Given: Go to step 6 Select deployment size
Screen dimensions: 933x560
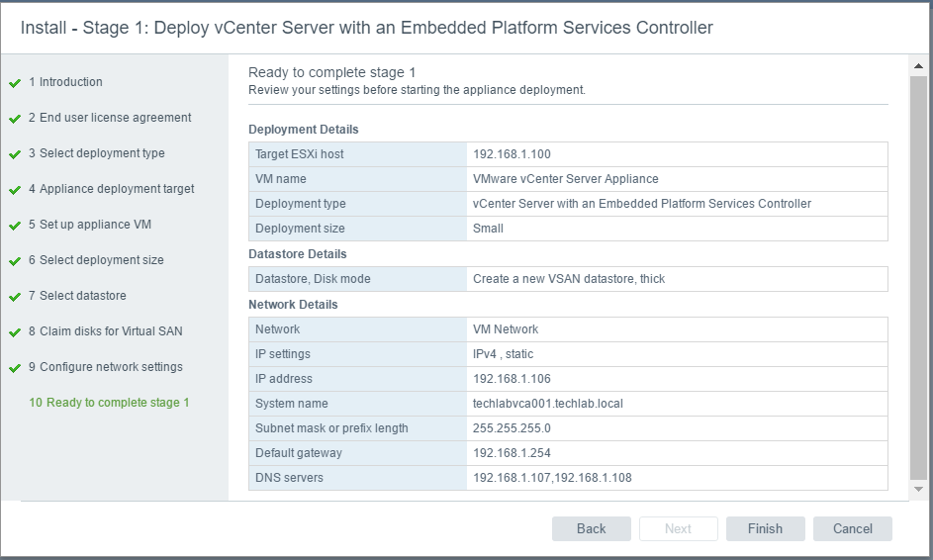Looking at the screenshot, I should click(x=96, y=260).
